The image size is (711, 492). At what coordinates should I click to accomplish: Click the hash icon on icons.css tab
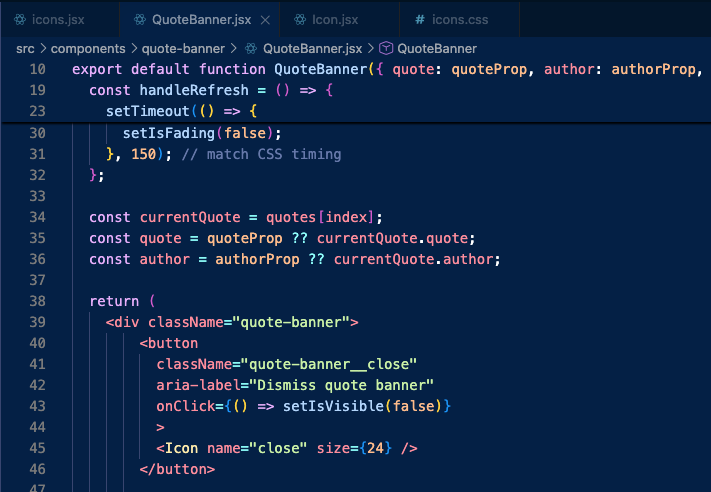point(420,19)
